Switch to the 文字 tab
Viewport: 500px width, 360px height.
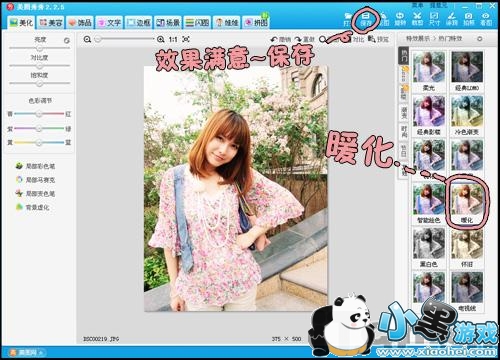(109, 22)
